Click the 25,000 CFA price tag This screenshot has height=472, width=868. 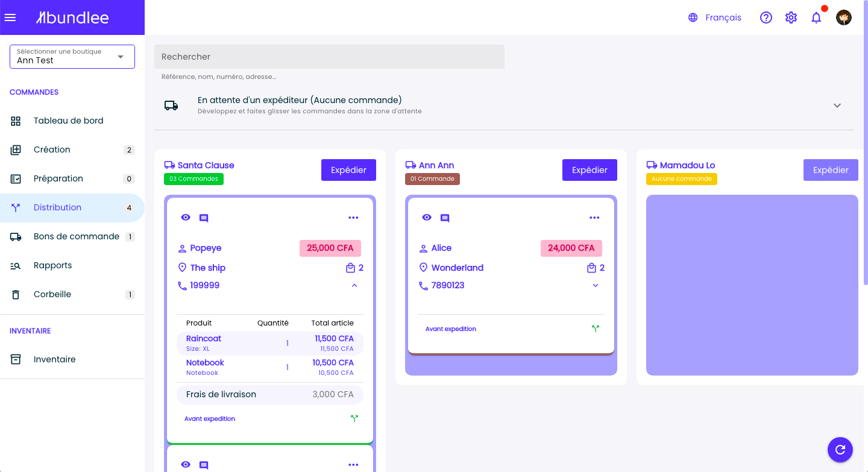pyautogui.click(x=330, y=248)
